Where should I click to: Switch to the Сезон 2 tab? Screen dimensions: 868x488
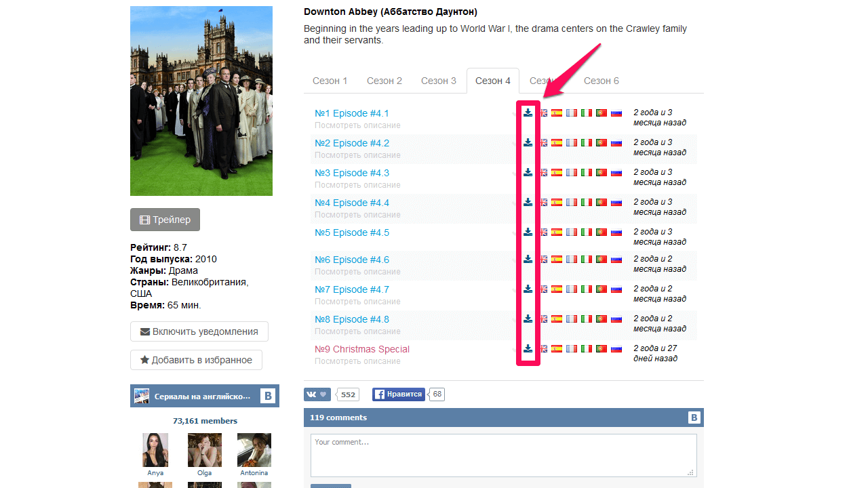click(x=384, y=81)
